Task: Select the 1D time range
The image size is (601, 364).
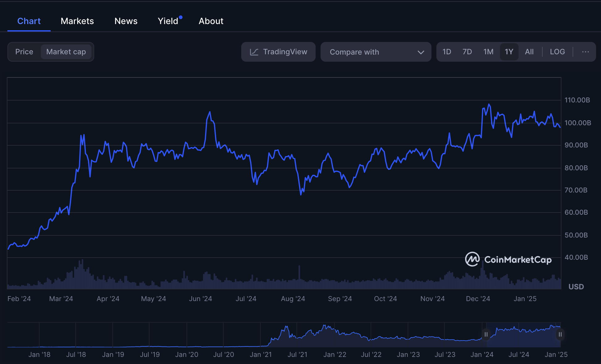Action: coord(447,52)
